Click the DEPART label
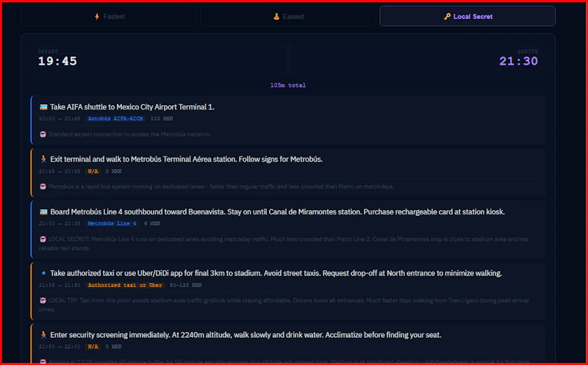 [48, 51]
